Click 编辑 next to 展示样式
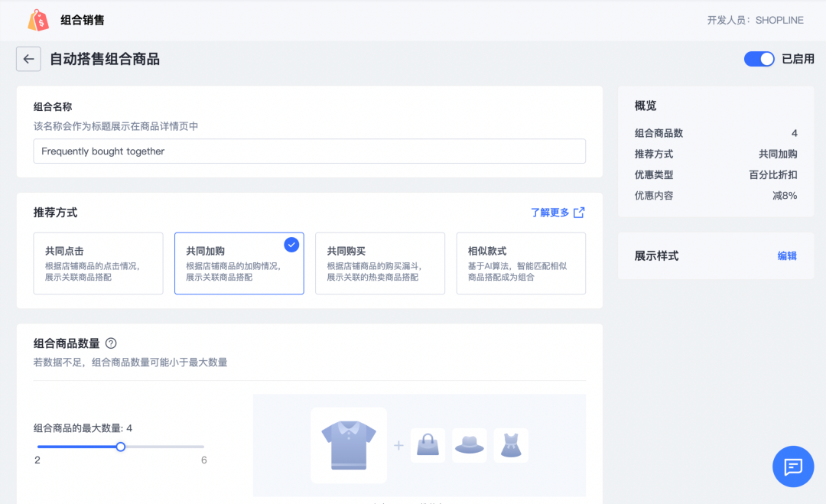 (x=789, y=256)
